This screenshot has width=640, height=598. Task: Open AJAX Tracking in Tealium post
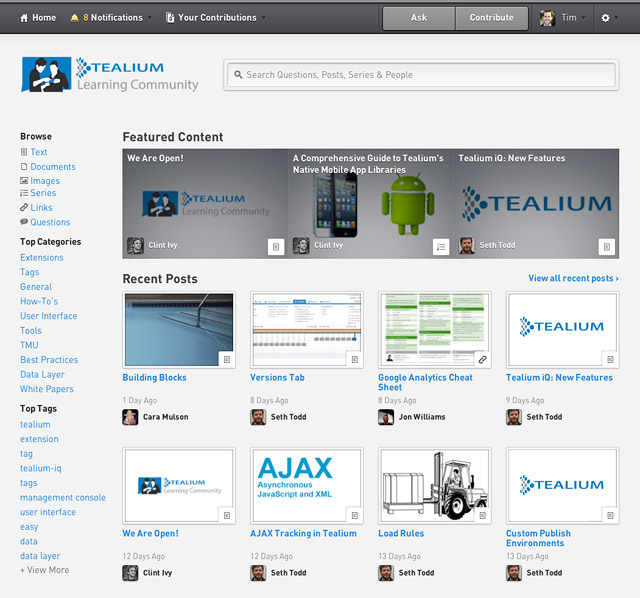(303, 534)
